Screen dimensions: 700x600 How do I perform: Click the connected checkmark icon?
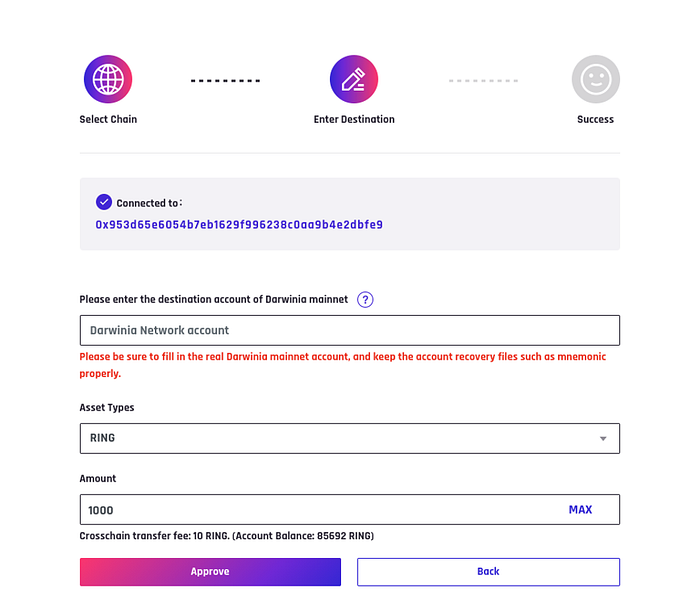pos(104,202)
